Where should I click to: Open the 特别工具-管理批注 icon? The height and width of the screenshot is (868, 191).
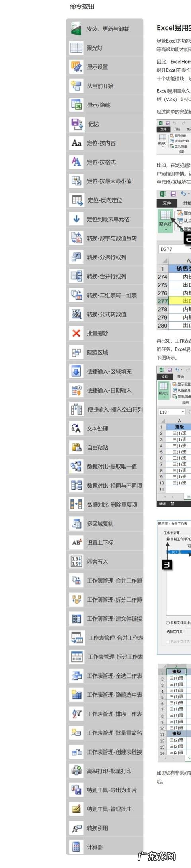(x=76, y=809)
